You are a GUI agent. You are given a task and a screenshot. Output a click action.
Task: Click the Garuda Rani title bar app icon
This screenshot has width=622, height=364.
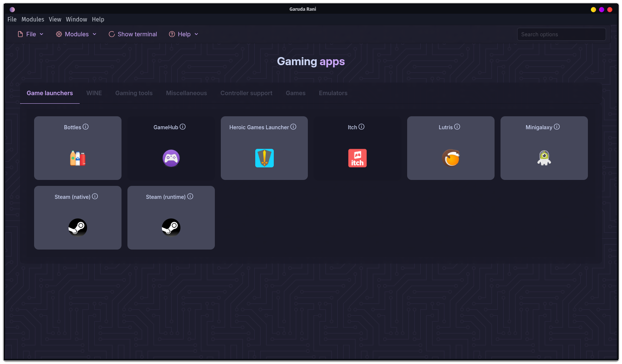[x=12, y=9]
